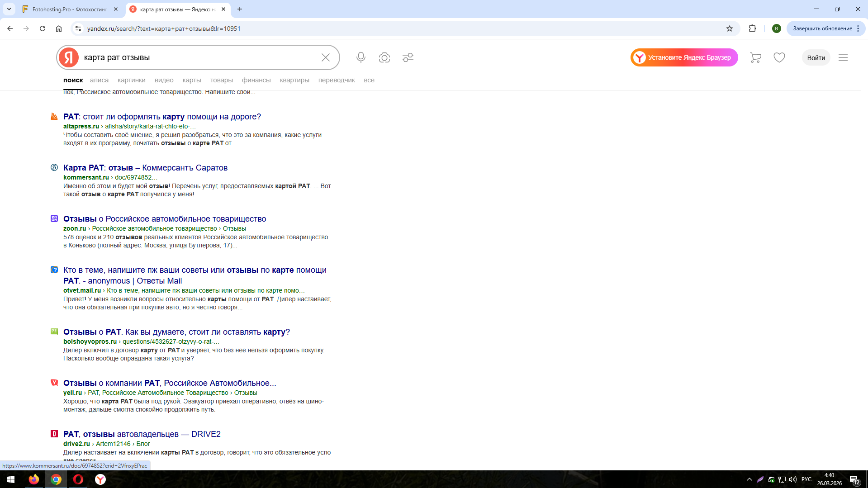Open Ответы Mail question result link

coord(195,275)
